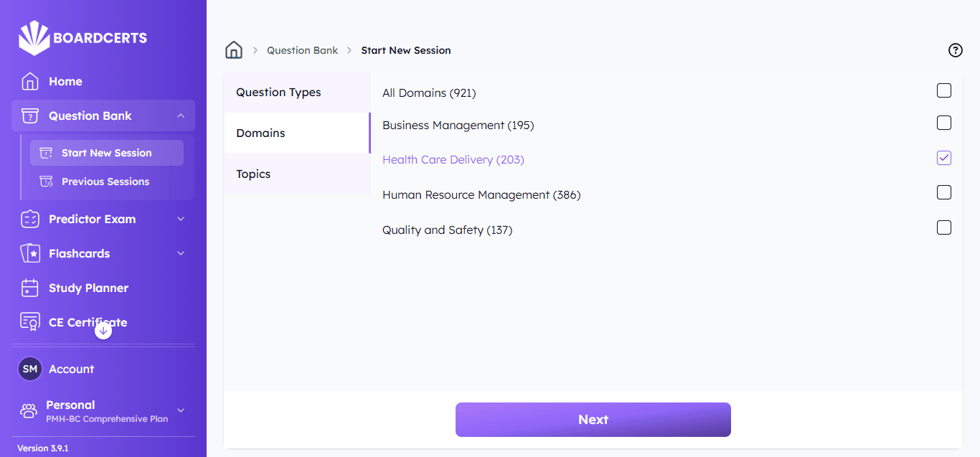Switch to the Topics tab
Image resolution: width=980 pixels, height=457 pixels.
[253, 174]
